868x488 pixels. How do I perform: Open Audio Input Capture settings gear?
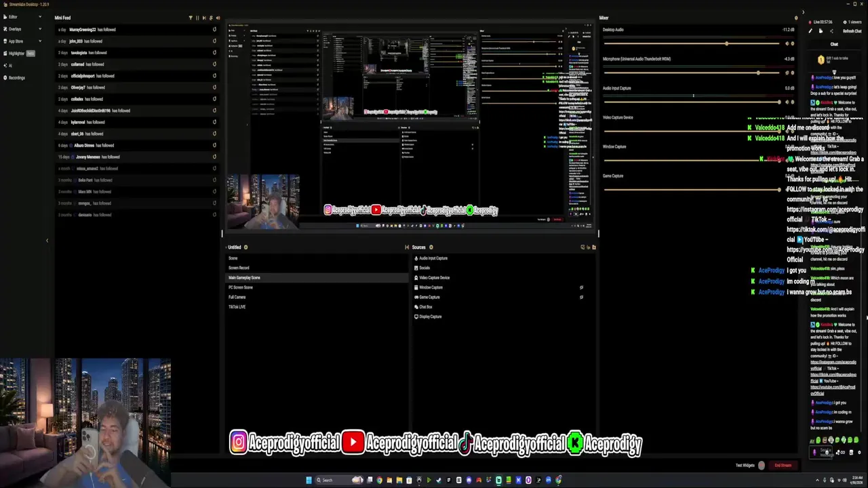pos(793,102)
